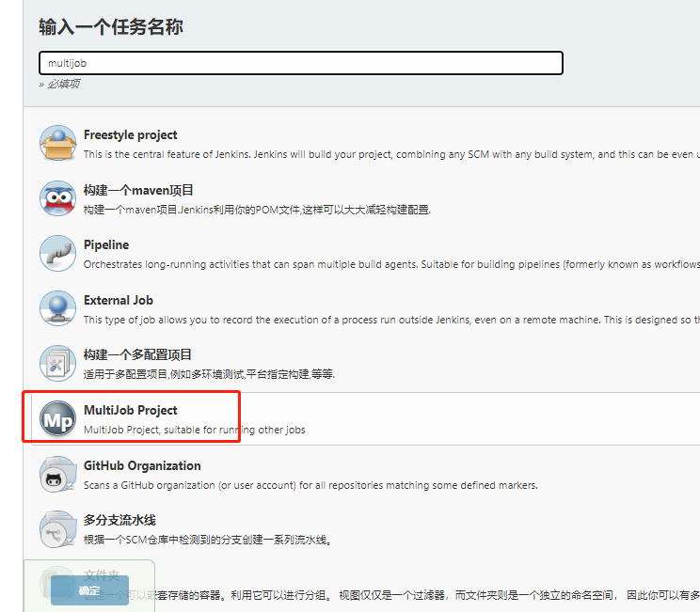Screen dimensions: 700x612
Task: Click the multi-configuration project icon
Action: [57, 363]
